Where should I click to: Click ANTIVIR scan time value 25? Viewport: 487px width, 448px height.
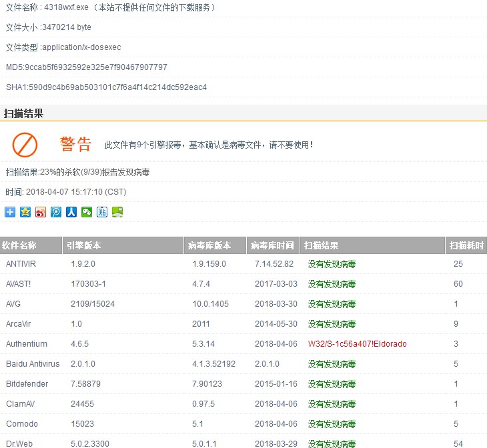click(x=458, y=264)
